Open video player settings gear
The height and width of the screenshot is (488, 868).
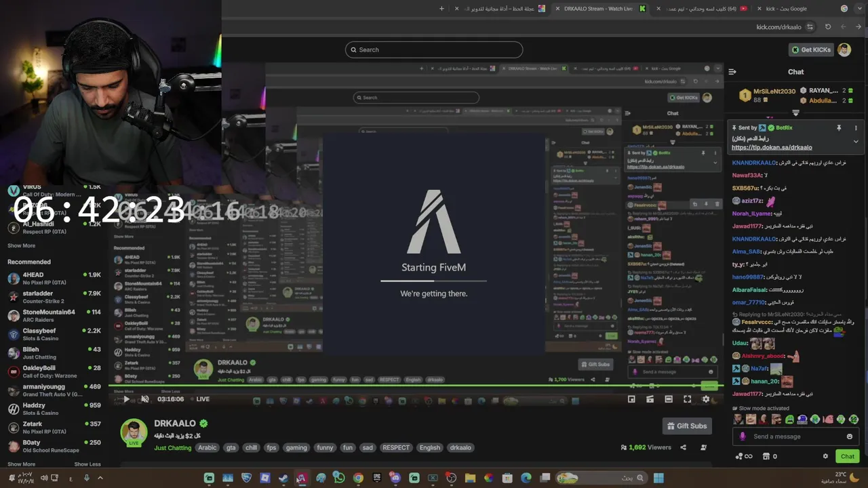pos(706,399)
